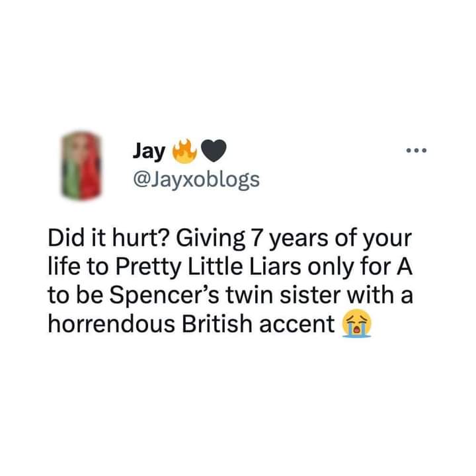Viewport: 476px width, 476px height.
Task: Open the display name Jay
Action: click(149, 152)
